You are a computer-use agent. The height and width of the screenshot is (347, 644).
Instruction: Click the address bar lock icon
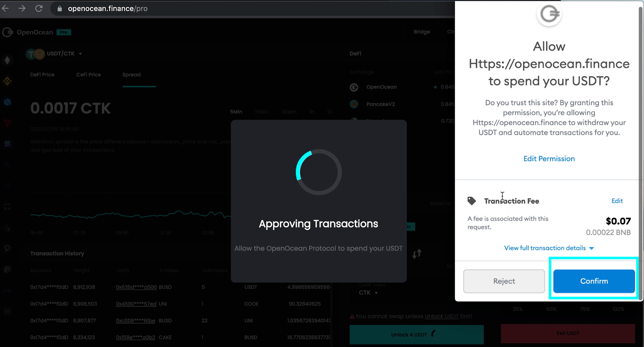pyautogui.click(x=60, y=8)
